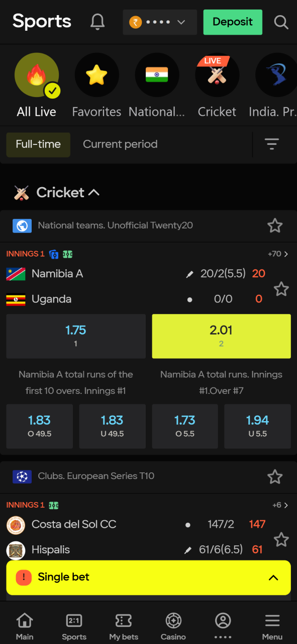The height and width of the screenshot is (644, 297).
Task: Favorite the Costa del Sol vs Hispalis match
Action: pos(281,539)
